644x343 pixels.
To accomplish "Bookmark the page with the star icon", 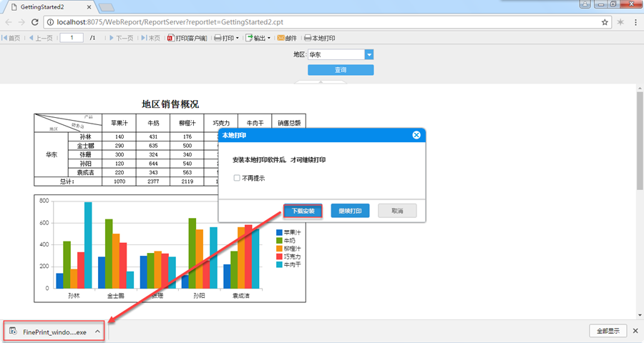I will pyautogui.click(x=605, y=22).
